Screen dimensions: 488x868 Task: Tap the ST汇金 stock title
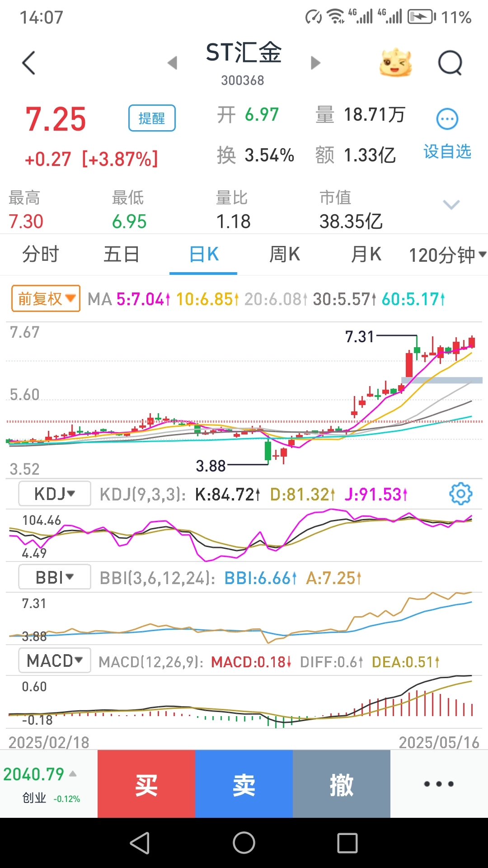(244, 52)
